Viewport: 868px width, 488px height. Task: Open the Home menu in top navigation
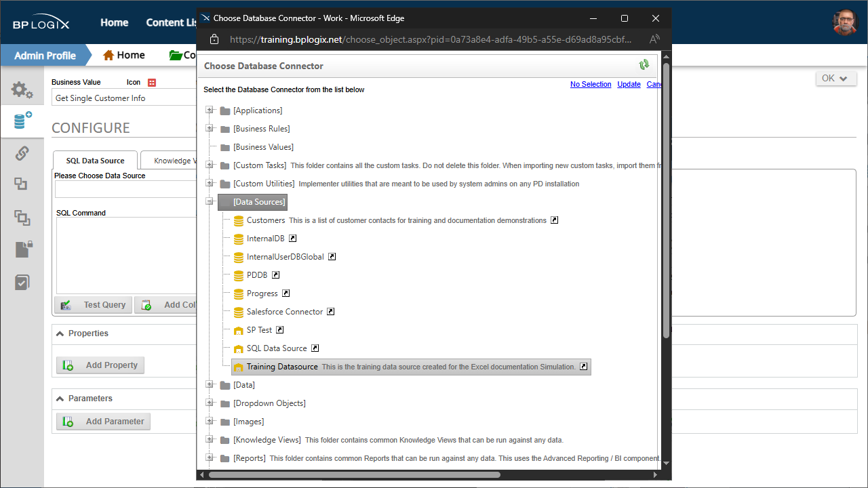pos(115,22)
